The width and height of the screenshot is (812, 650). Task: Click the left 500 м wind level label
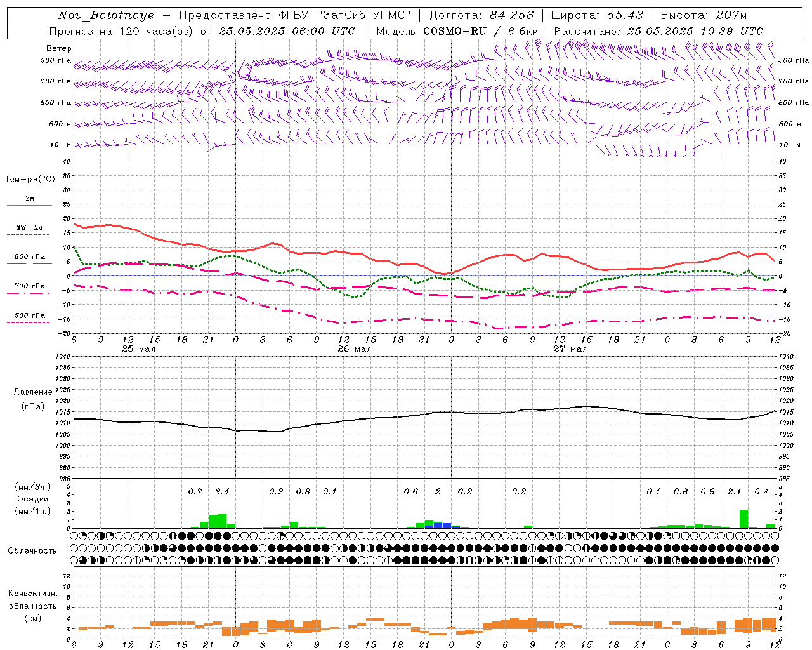pyautogui.click(x=60, y=124)
